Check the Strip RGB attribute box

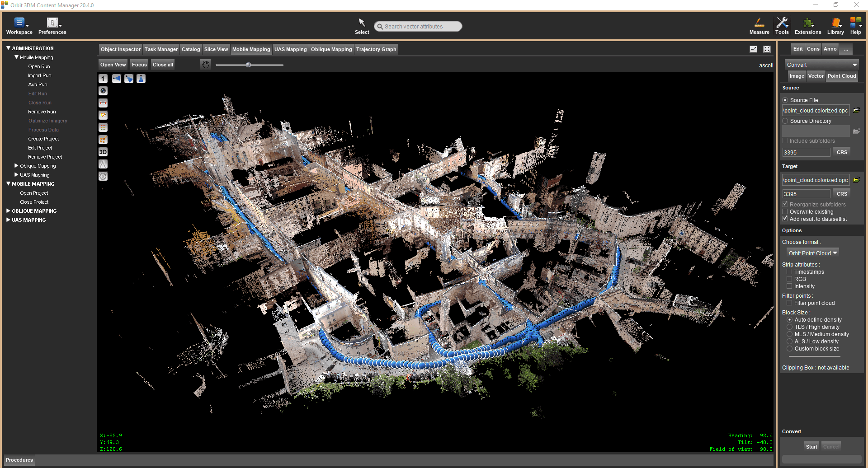pyautogui.click(x=789, y=279)
